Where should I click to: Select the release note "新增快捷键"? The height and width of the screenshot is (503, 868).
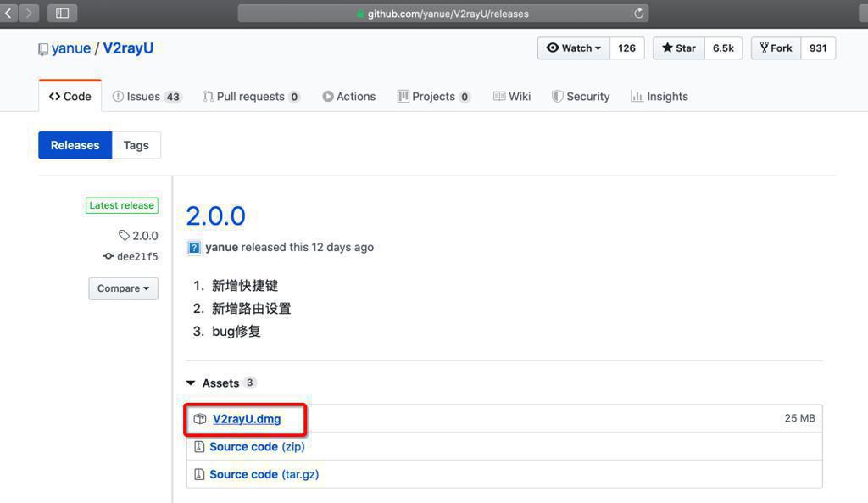tap(245, 286)
